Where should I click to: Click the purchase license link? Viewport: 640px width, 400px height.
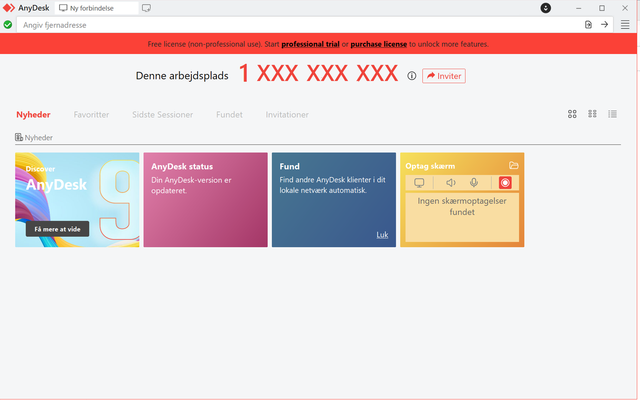(378, 44)
